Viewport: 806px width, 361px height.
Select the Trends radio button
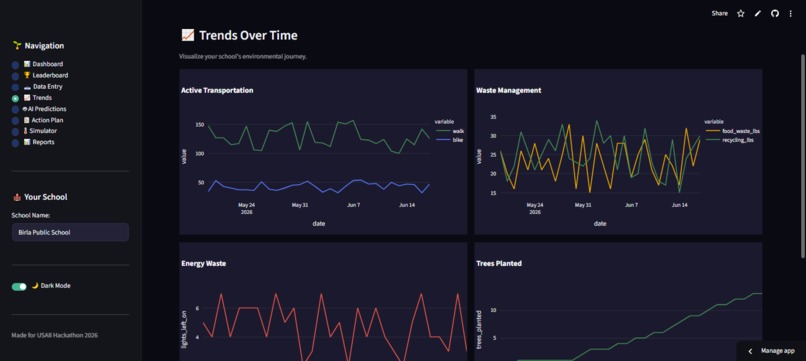[15, 98]
